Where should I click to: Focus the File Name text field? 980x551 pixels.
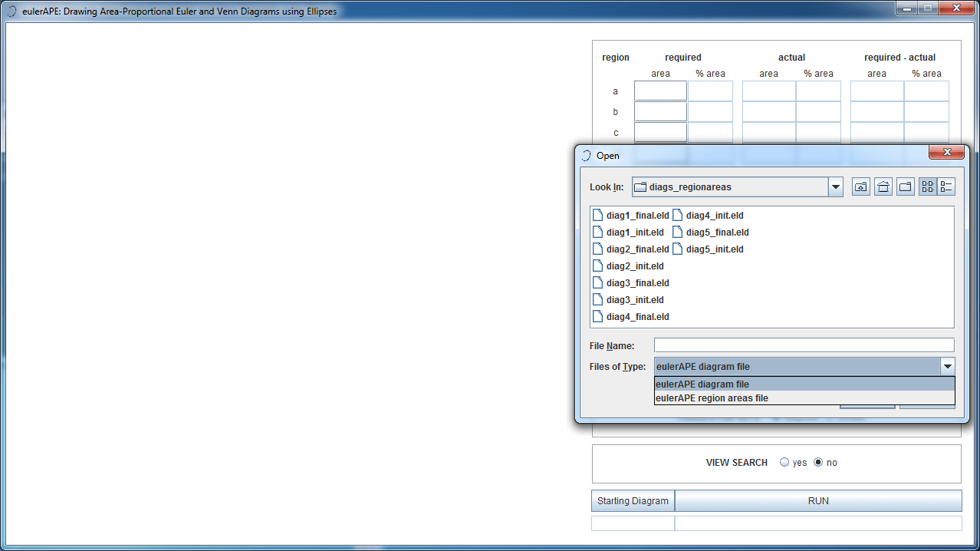[x=804, y=345]
